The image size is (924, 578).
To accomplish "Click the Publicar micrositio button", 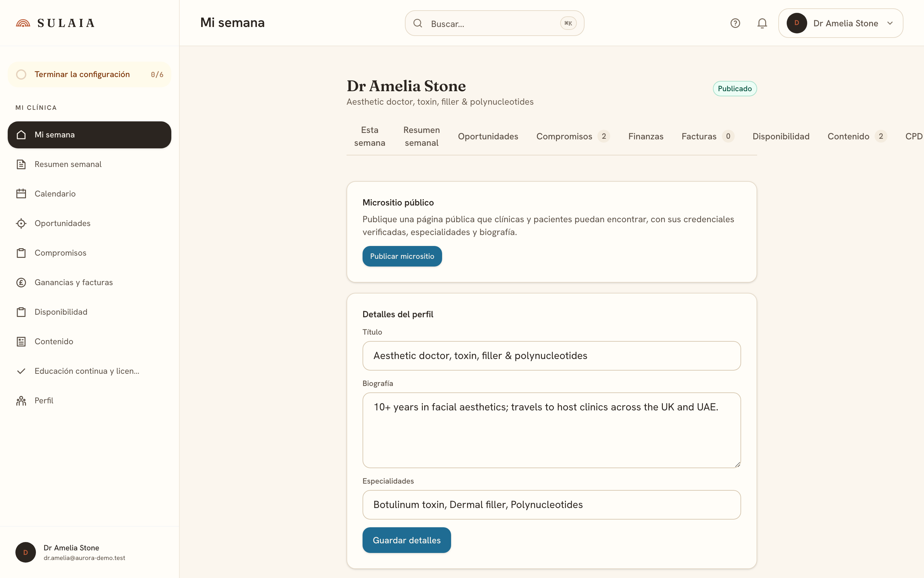I will pos(402,256).
